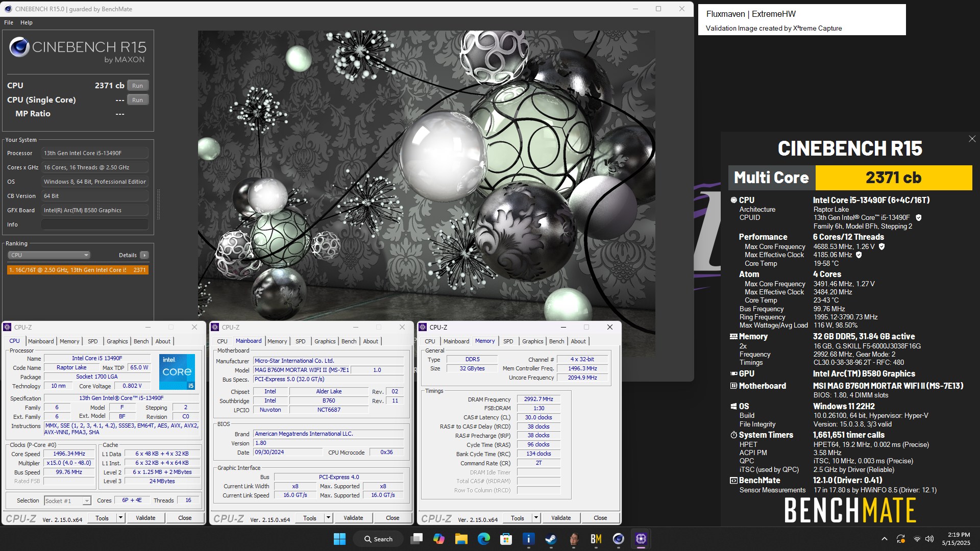Image resolution: width=980 pixels, height=551 pixels.
Task: Open SPD tab in Mainboard CPU-Z window
Action: click(301, 341)
